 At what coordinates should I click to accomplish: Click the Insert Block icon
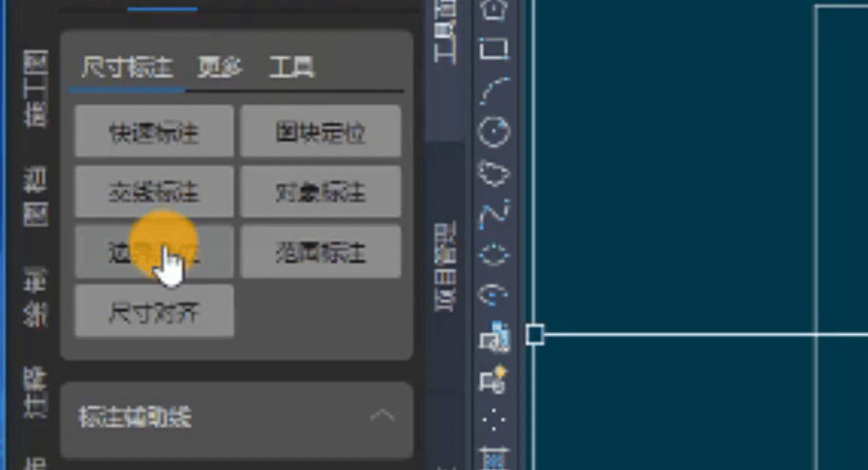coord(493,337)
